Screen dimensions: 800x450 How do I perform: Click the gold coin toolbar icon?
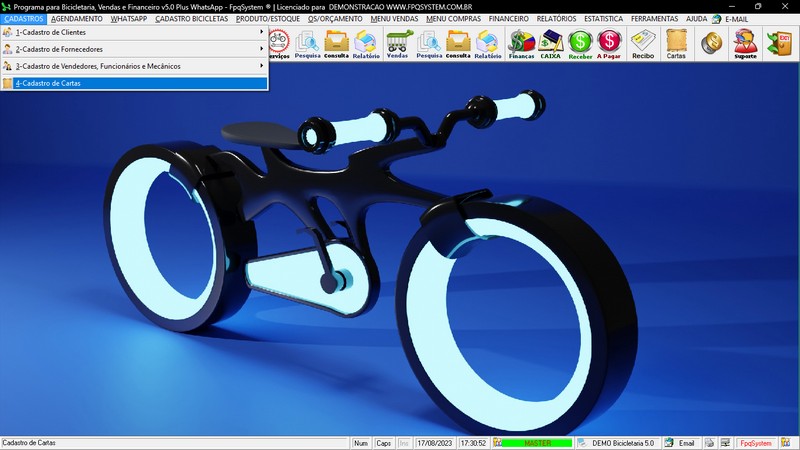click(x=711, y=43)
